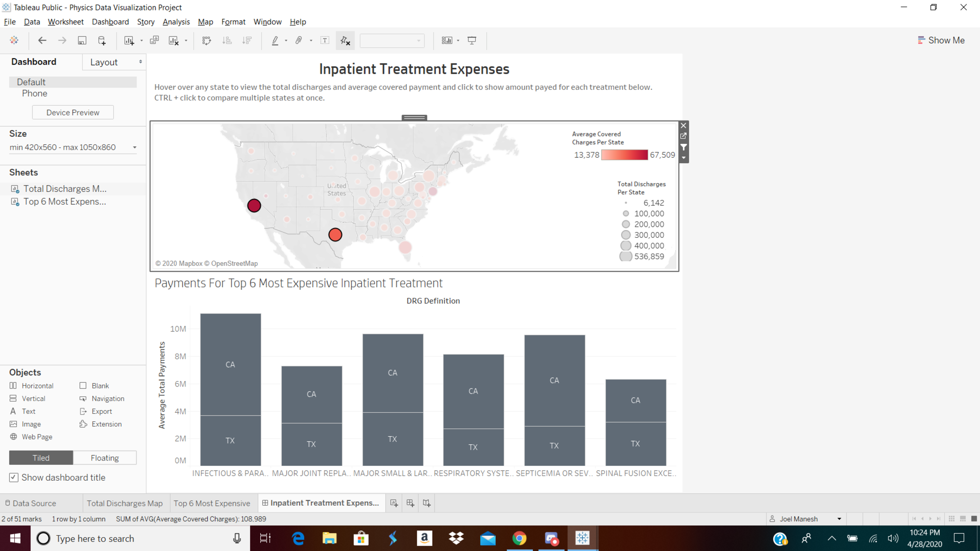
Task: Select the Tiled layout toggle
Action: (x=41, y=458)
